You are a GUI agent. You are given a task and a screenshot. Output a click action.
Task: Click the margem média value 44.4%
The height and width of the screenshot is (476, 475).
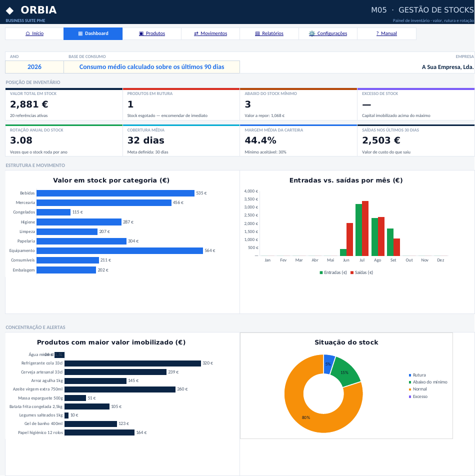point(260,140)
